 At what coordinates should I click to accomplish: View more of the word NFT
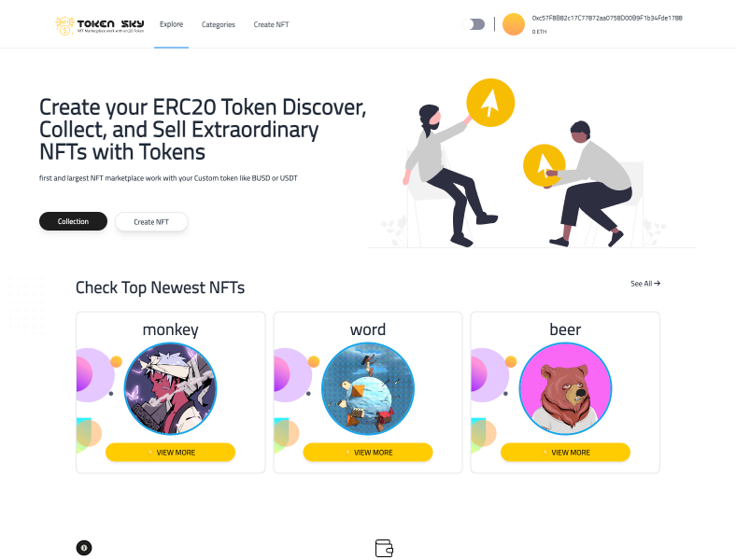(368, 453)
